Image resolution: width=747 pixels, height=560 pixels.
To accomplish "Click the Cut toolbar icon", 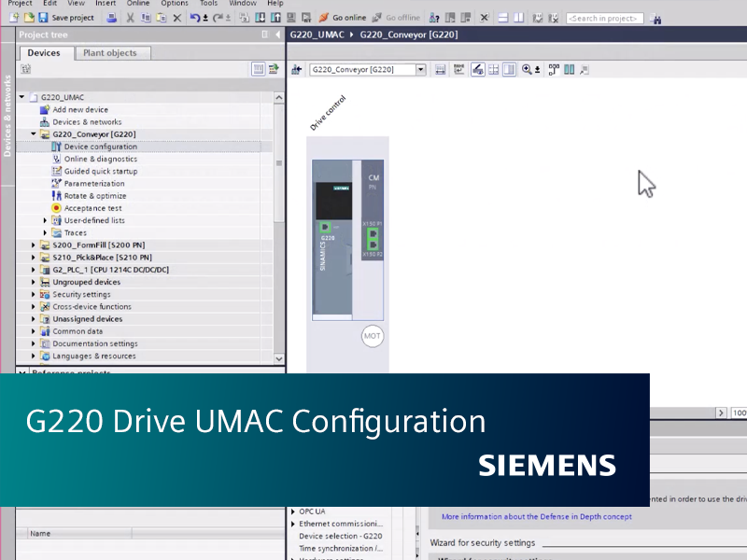I will (x=131, y=18).
